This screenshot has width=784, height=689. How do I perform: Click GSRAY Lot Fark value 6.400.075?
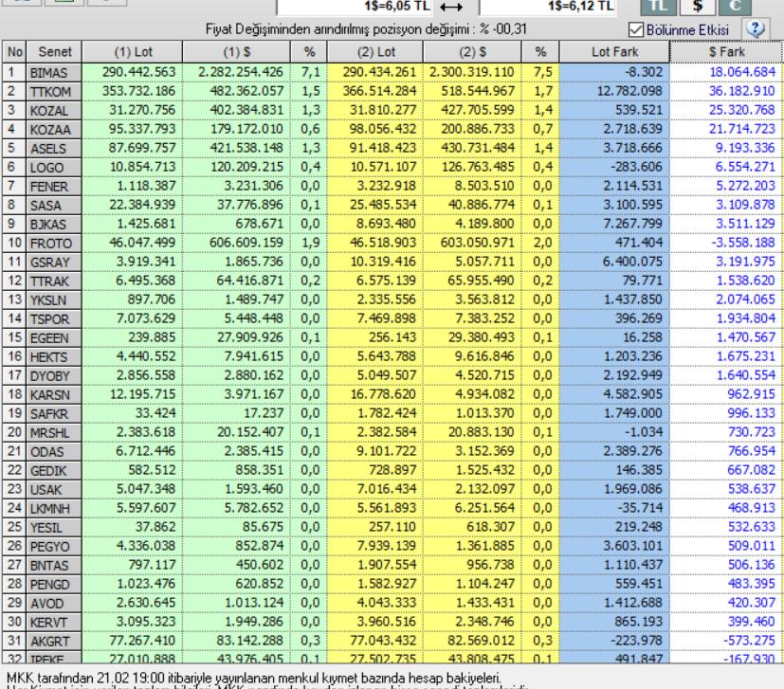coord(632,262)
